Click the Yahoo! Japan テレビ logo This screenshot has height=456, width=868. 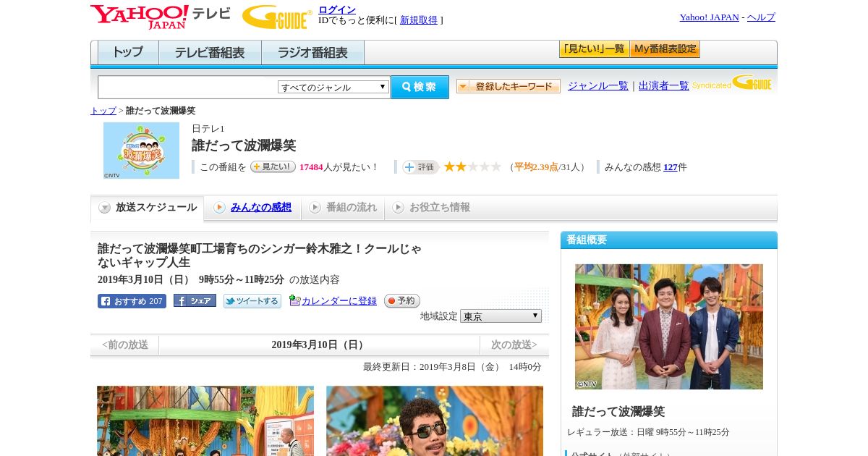tap(161, 17)
